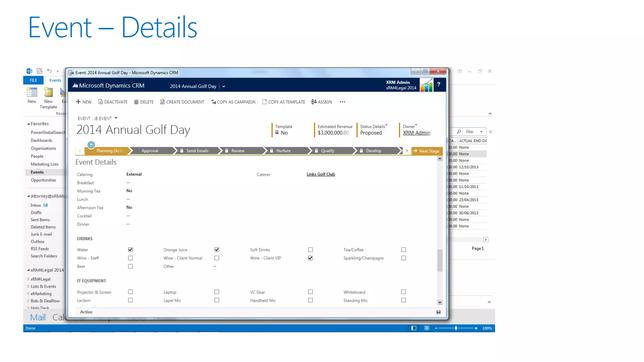
Task: Click the Create Document icon
Action: 162,102
